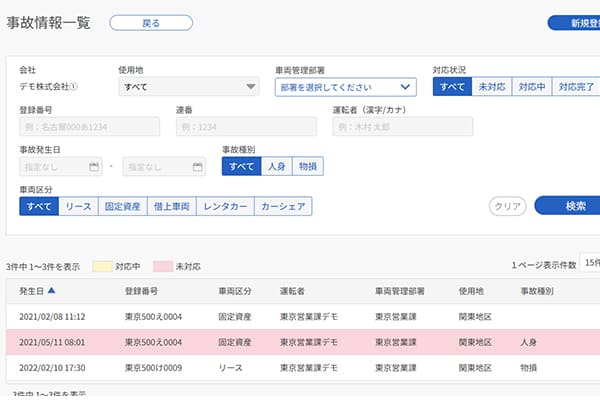Select すべて under 事故種別
The width and height of the screenshot is (600, 400).
(x=241, y=167)
